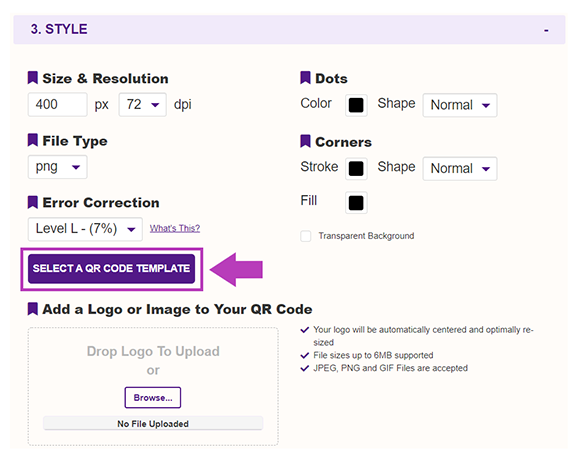The width and height of the screenshot is (580, 459).
Task: Click bookmark icon next to Dots heading
Action: [x=305, y=78]
